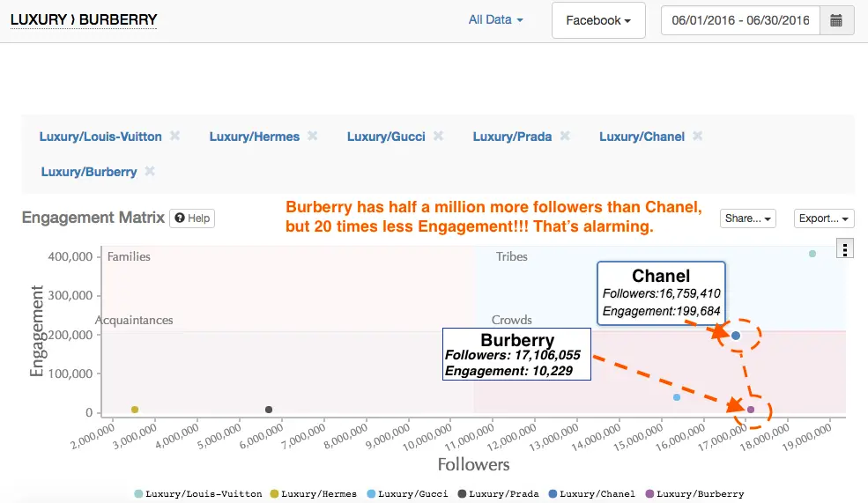The image size is (868, 503).
Task: Open the Export dropdown menu
Action: coord(824,218)
